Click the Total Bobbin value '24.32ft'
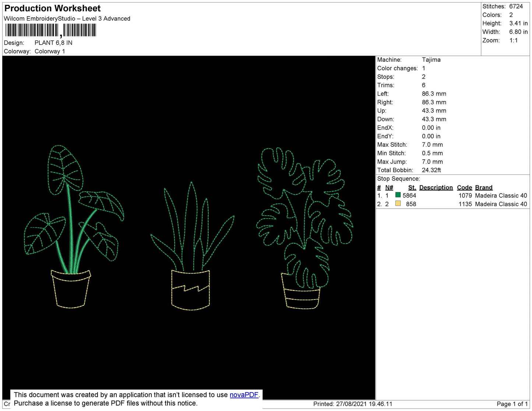 [431, 170]
